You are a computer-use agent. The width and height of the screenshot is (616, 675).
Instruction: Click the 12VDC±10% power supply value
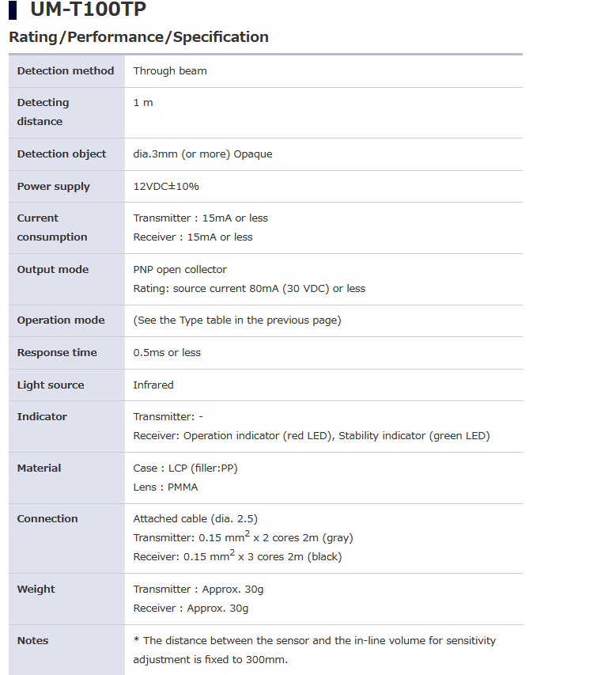click(x=166, y=187)
